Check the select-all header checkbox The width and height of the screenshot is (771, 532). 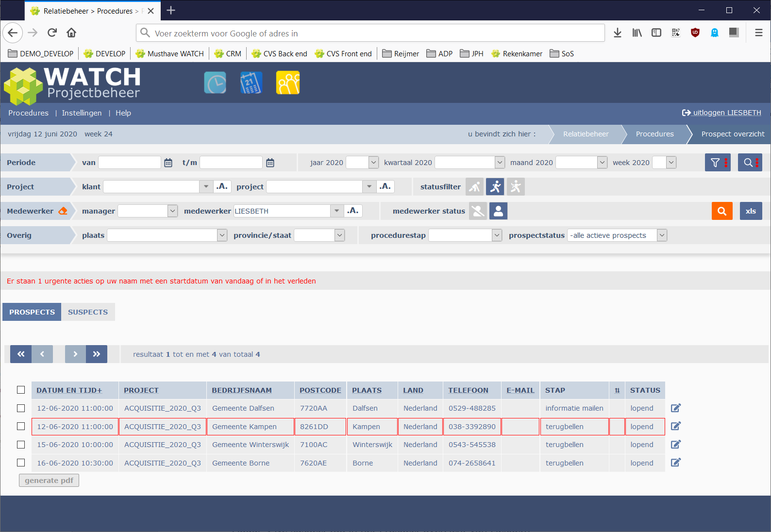coord(21,390)
